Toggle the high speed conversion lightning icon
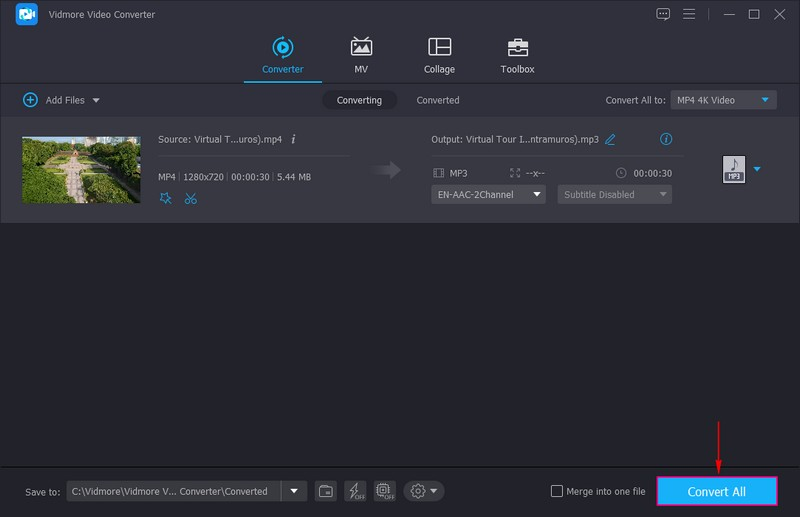Image resolution: width=800 pixels, height=517 pixels. click(x=355, y=491)
